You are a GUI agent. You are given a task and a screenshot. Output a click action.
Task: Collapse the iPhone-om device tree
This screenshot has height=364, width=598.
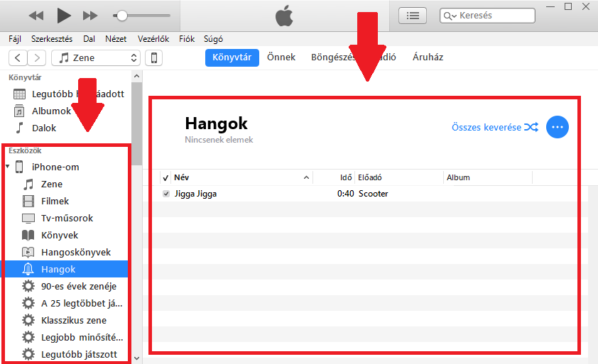7,167
